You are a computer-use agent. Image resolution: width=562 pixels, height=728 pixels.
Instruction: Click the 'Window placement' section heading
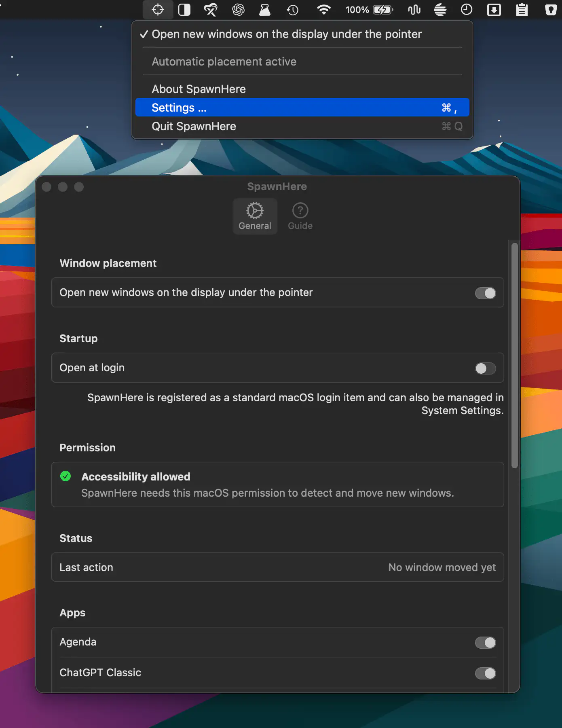click(x=108, y=263)
